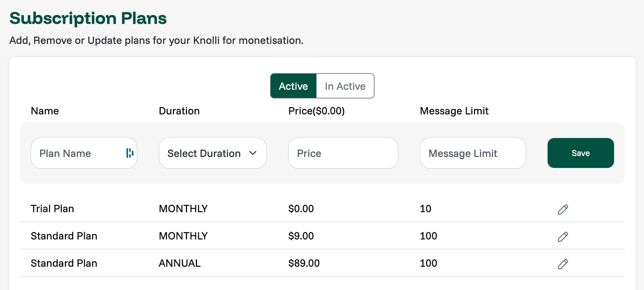Click the Trial Plan name

[x=52, y=209]
